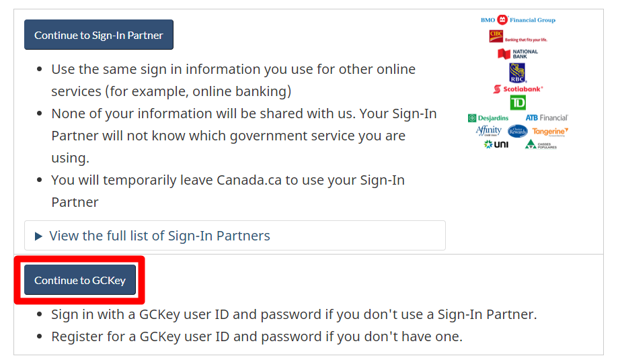Choose the Scotiabank logo
The image size is (618, 364).
pyautogui.click(x=518, y=89)
